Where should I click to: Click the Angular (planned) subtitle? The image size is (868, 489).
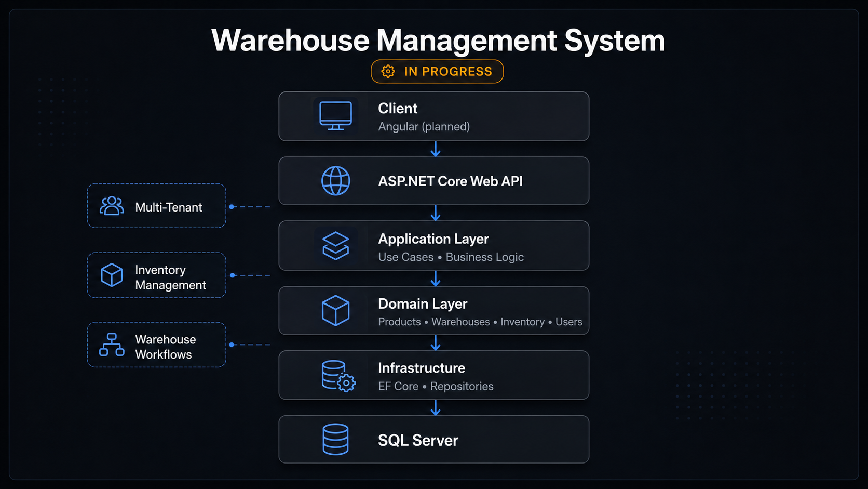(x=424, y=126)
